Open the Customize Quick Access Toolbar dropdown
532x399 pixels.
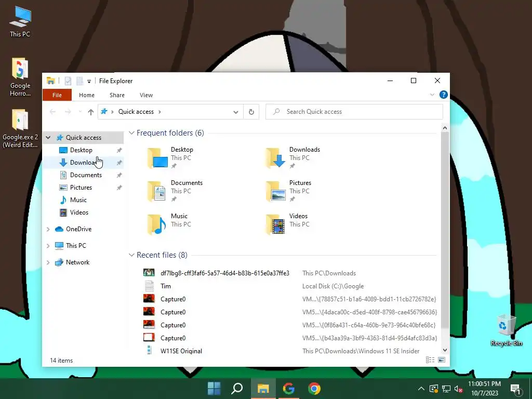(89, 81)
